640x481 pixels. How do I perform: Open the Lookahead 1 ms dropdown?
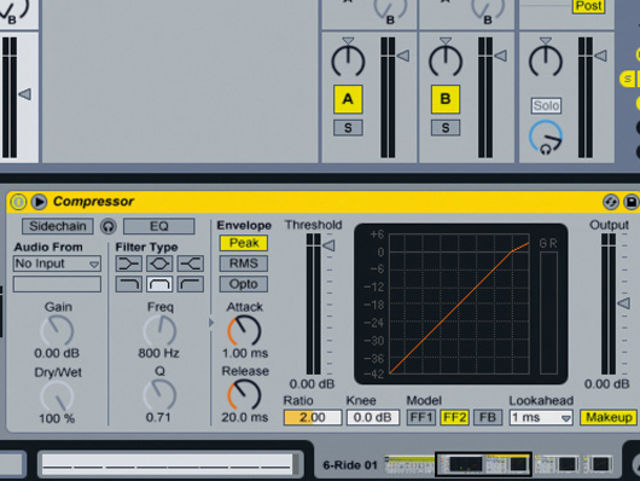pos(541,418)
